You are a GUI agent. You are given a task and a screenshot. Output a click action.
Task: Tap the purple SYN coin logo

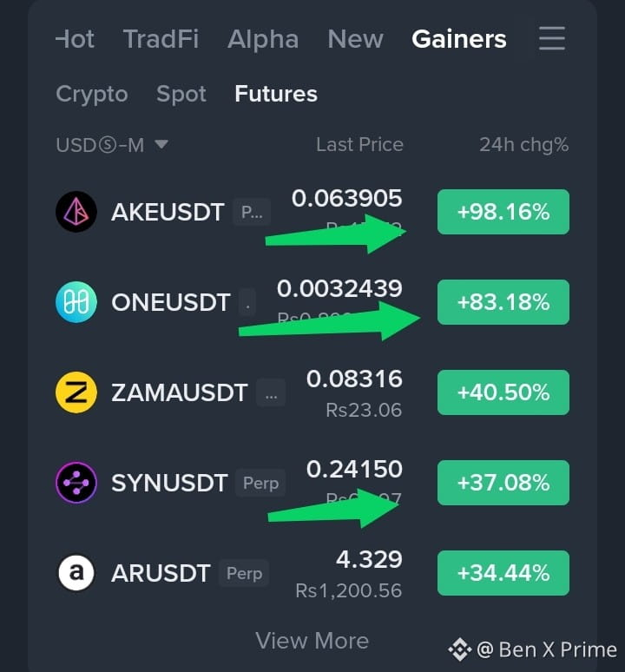coord(76,483)
